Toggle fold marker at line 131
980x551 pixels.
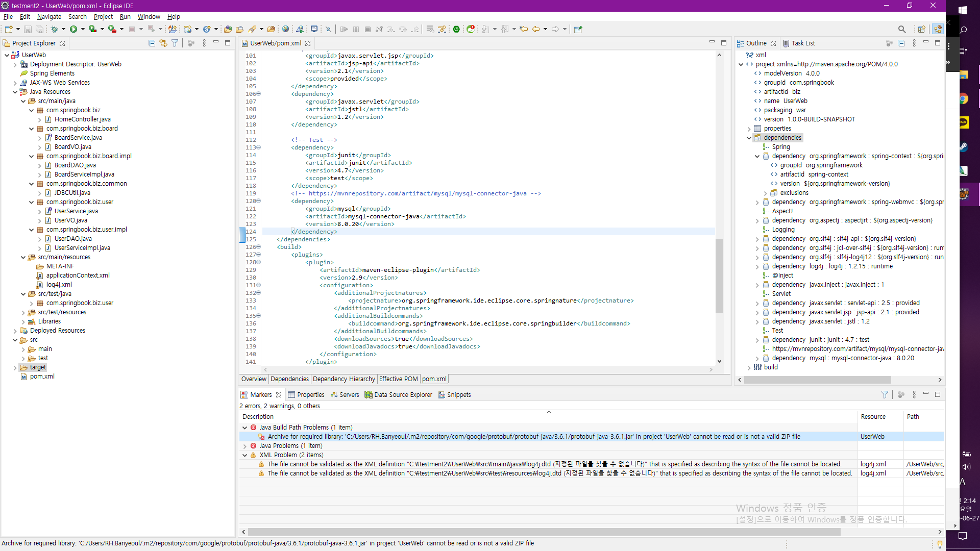point(259,285)
